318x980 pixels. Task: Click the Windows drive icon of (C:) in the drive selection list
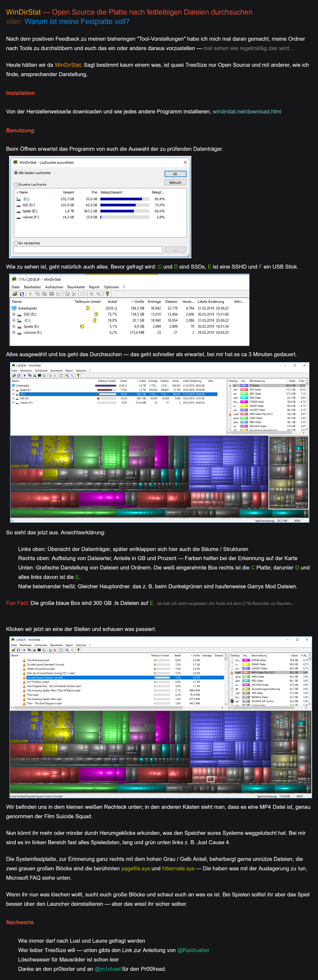(18, 199)
